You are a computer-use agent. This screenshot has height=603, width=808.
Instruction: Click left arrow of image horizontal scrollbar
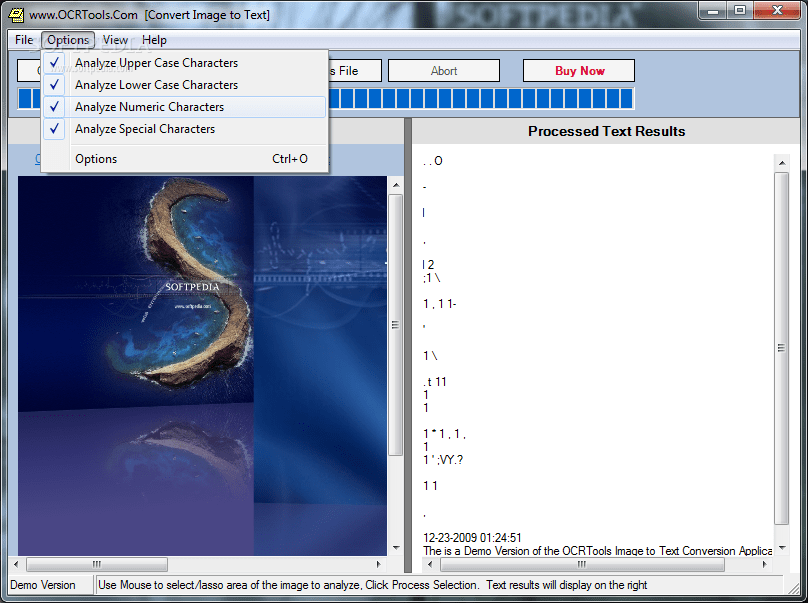16,564
